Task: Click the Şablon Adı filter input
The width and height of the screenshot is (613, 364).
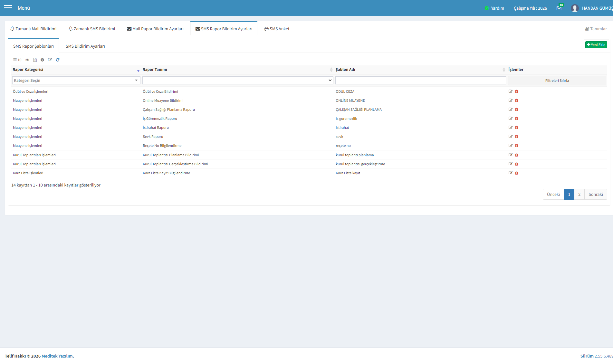Action: coord(420,81)
